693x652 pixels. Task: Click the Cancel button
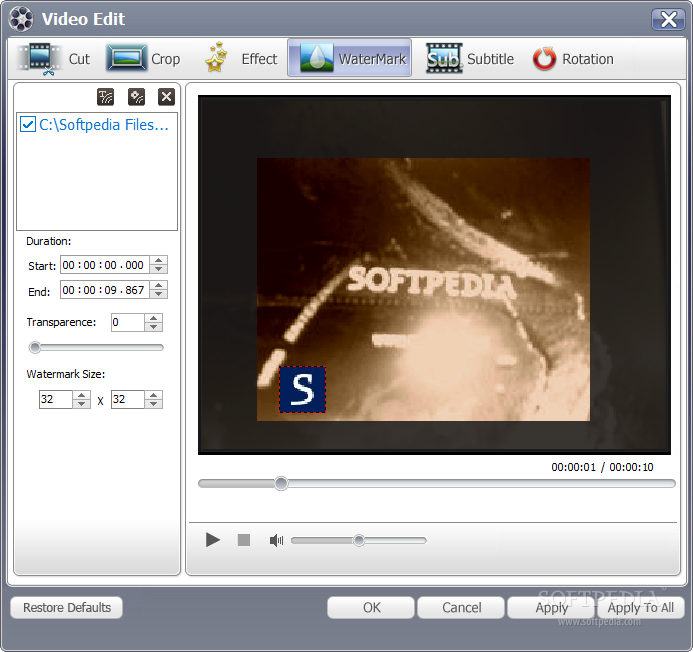(461, 607)
